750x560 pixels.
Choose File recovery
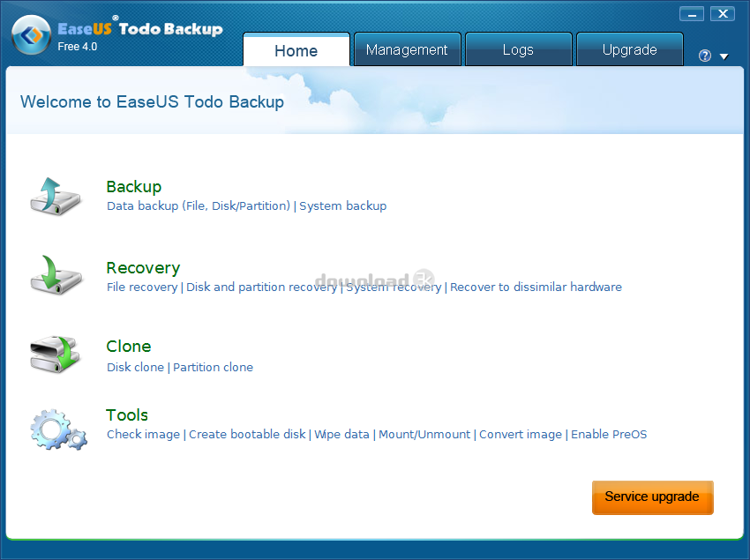[x=142, y=287]
